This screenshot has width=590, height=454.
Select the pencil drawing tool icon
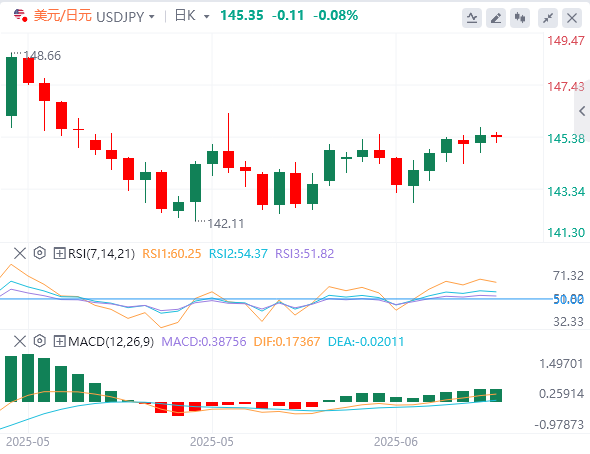click(496, 18)
